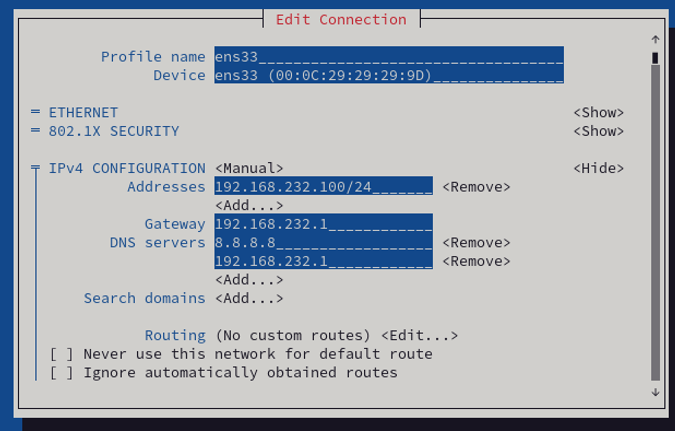Click the 192.168.232.100/24 address field

point(323,187)
